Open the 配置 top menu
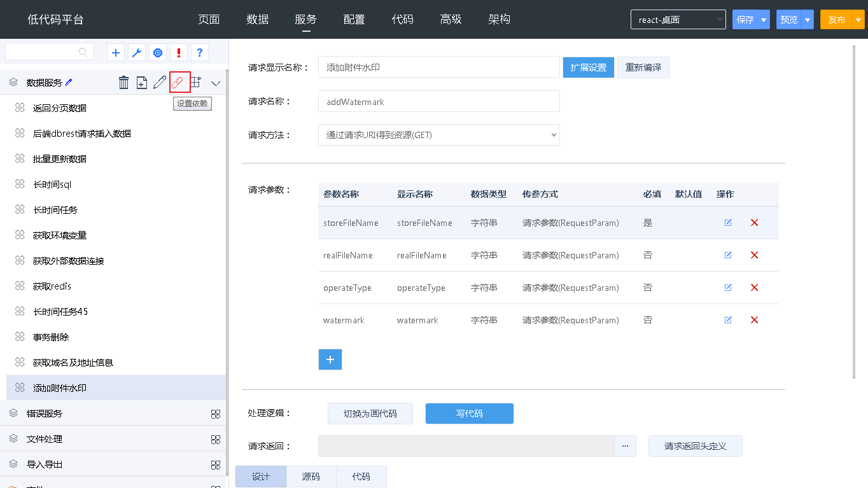 354,19
